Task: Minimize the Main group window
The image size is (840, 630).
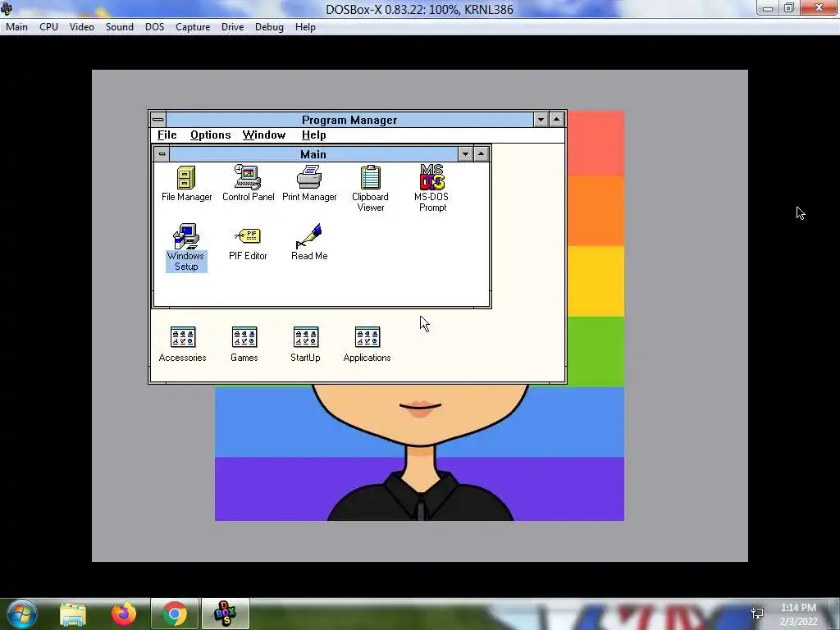Action: tap(466, 154)
